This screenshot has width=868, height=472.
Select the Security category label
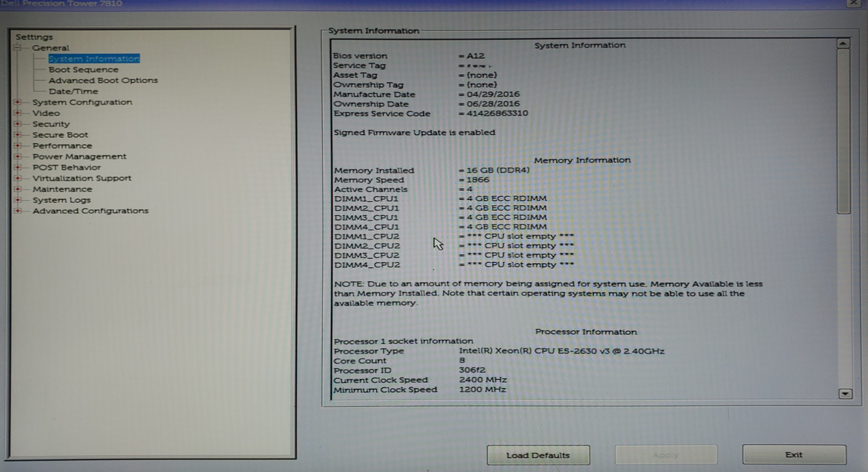[x=51, y=124]
